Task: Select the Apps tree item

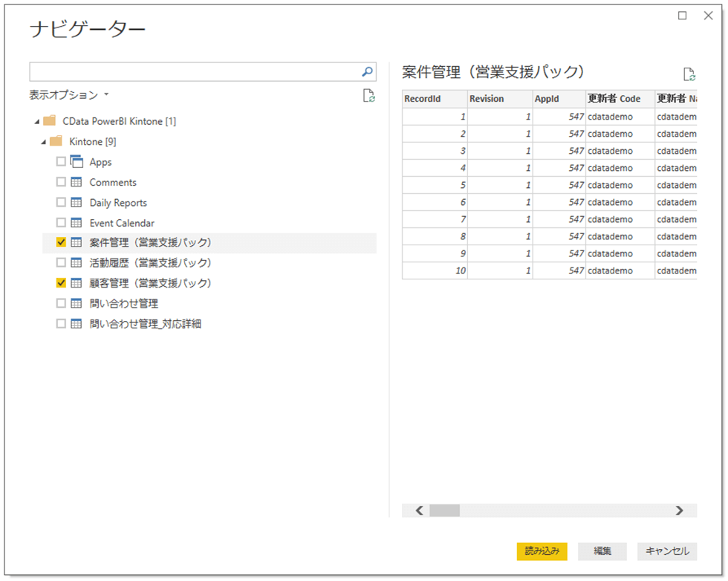Action: click(101, 162)
